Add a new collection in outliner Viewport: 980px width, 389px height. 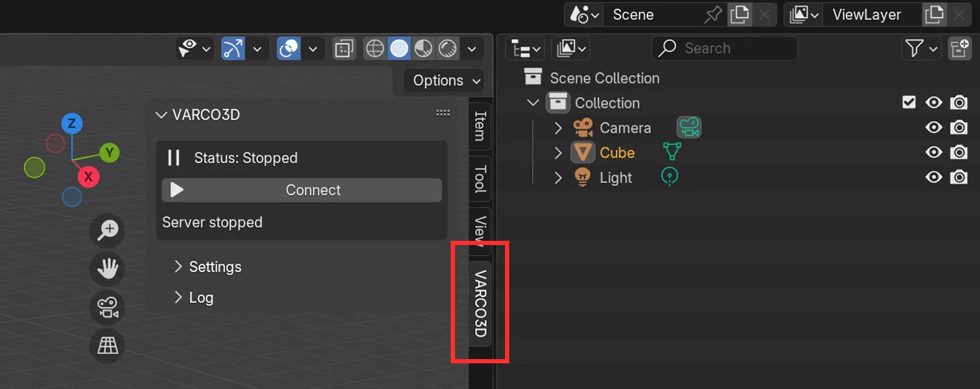(960, 48)
